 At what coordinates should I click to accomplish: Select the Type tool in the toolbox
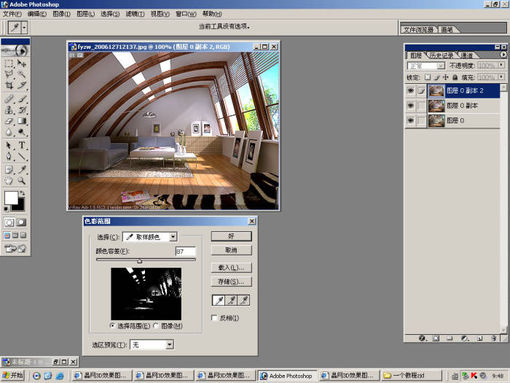(22, 145)
